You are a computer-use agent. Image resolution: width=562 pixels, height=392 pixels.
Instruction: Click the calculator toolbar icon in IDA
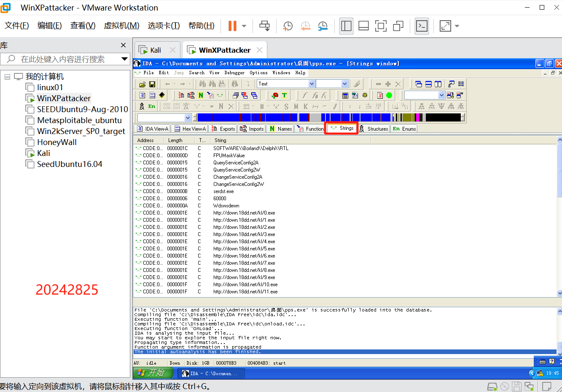pyautogui.click(x=345, y=95)
